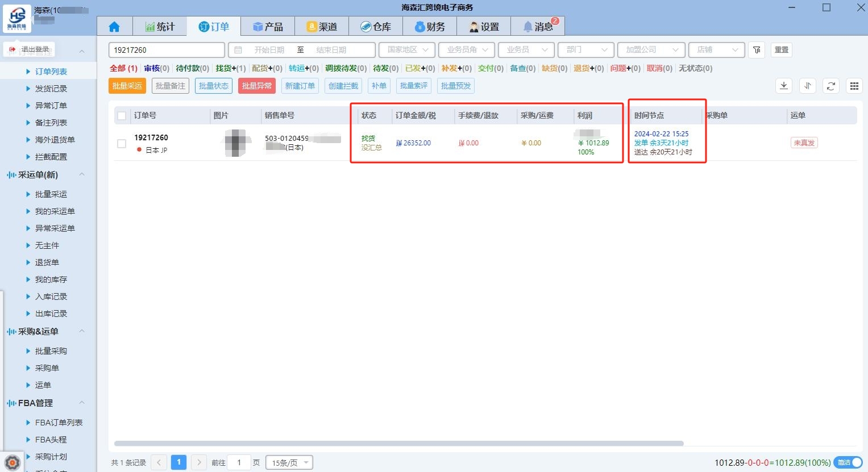Screen dimensions: 868x472
Task: Open the 统计 statistics tab
Action: tap(160, 27)
